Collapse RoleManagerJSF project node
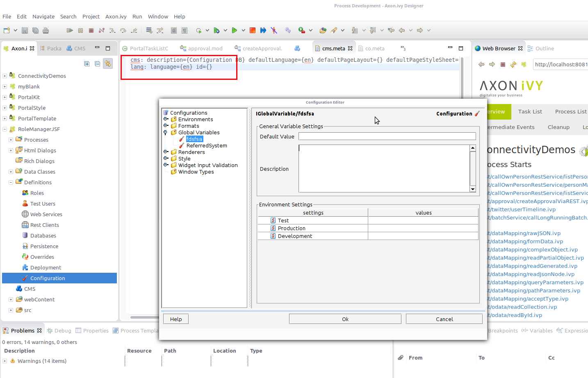This screenshot has height=378, width=588. coord(5,129)
